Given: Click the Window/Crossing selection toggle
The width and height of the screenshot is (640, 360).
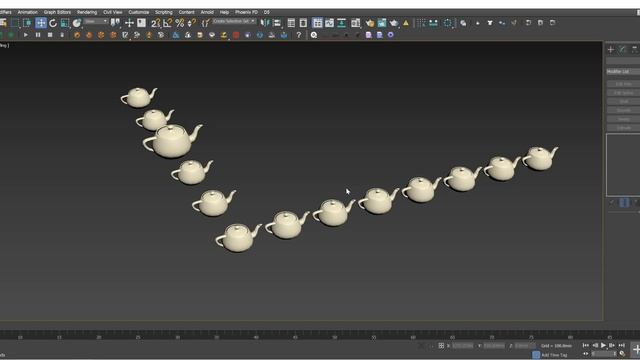Looking at the screenshot, I should 27,23.
